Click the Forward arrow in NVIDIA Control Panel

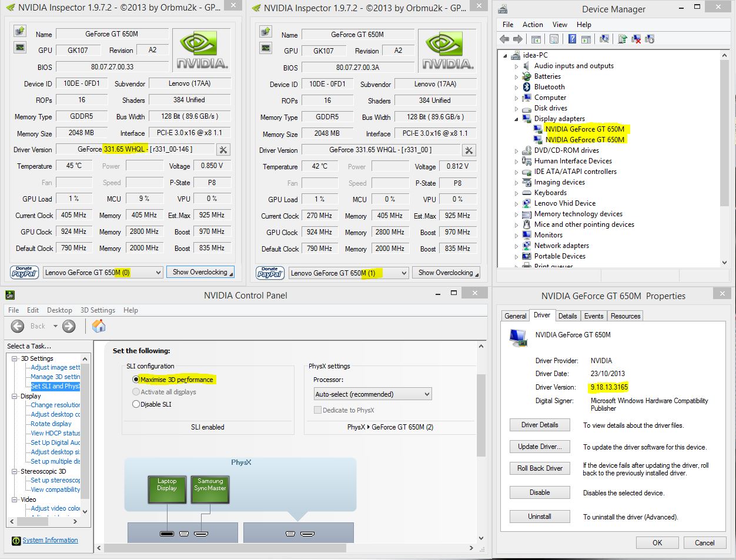[x=69, y=326]
